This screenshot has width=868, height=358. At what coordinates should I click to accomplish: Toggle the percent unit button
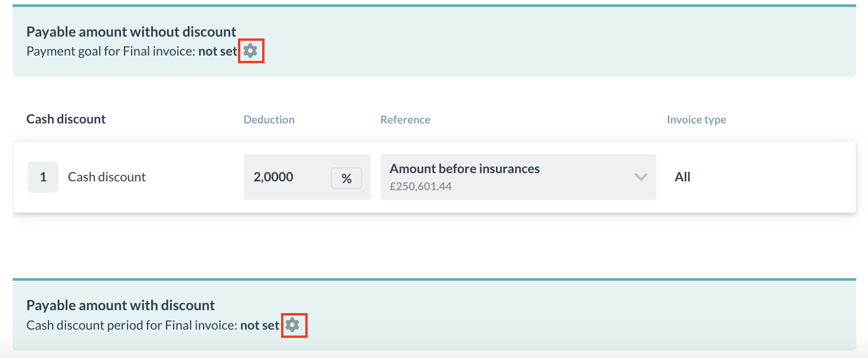pos(347,178)
